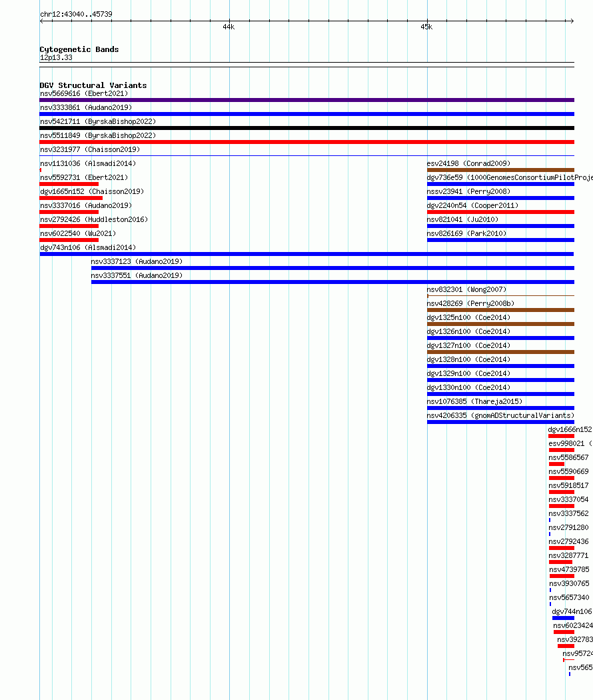Click the 12p13.33 band label

coord(56,57)
